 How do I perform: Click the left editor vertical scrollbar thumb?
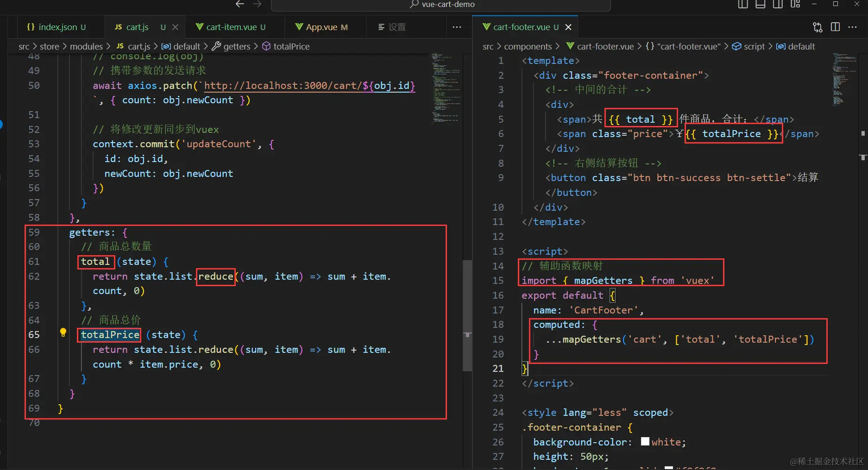tap(467, 315)
